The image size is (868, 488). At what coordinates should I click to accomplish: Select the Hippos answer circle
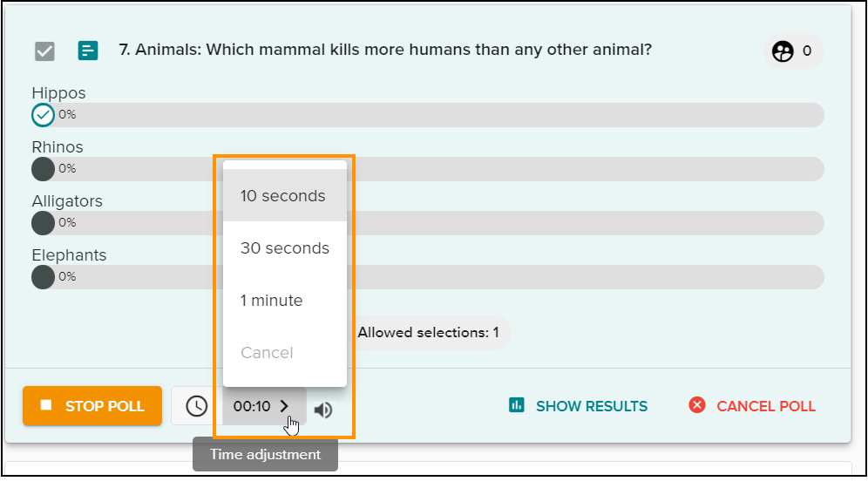pos(43,115)
